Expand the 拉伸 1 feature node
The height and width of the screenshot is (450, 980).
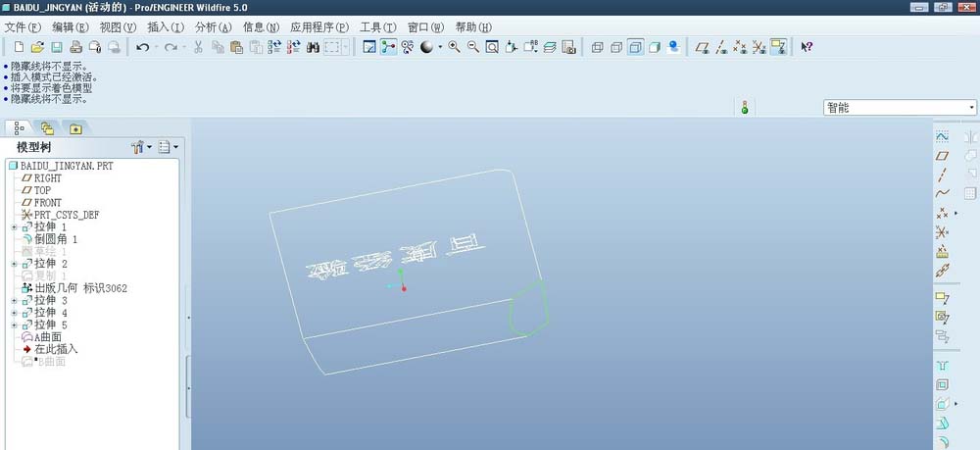15,227
